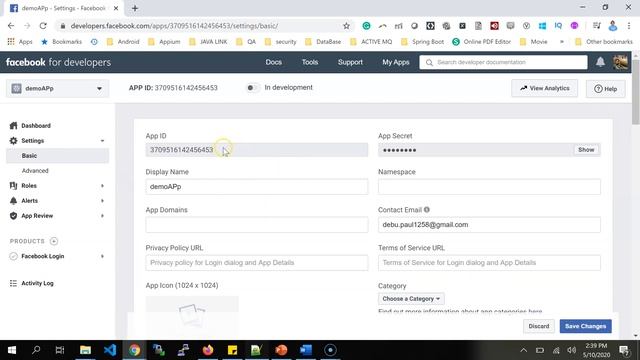Select the Advanced settings item
This screenshot has height=360, width=640.
35,171
